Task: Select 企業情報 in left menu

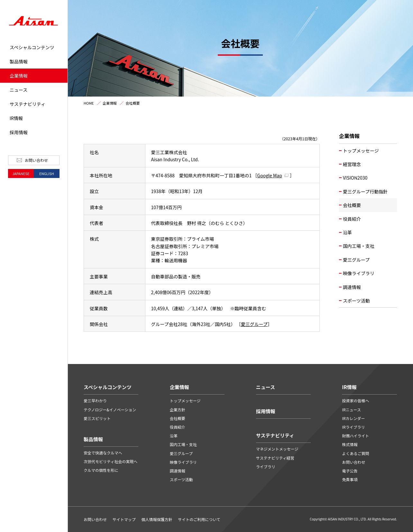Action: tap(34, 76)
